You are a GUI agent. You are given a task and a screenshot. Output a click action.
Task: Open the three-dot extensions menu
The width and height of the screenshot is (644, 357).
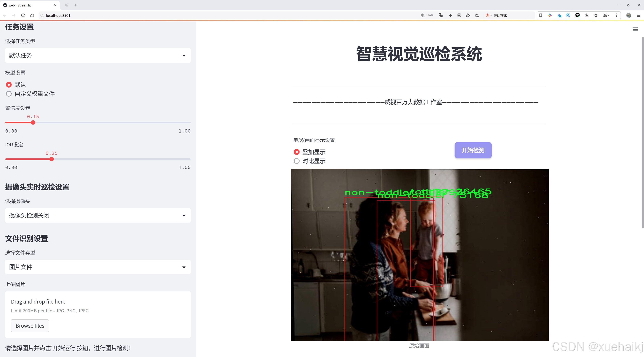[x=616, y=15]
